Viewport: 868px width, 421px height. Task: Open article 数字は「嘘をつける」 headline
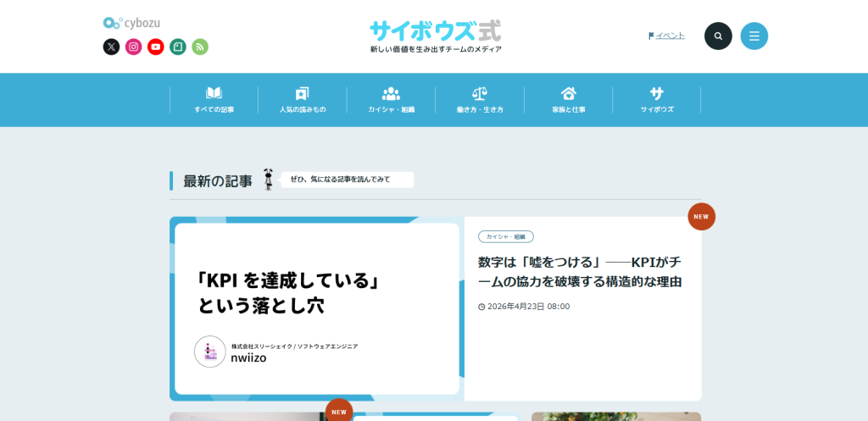(x=580, y=272)
